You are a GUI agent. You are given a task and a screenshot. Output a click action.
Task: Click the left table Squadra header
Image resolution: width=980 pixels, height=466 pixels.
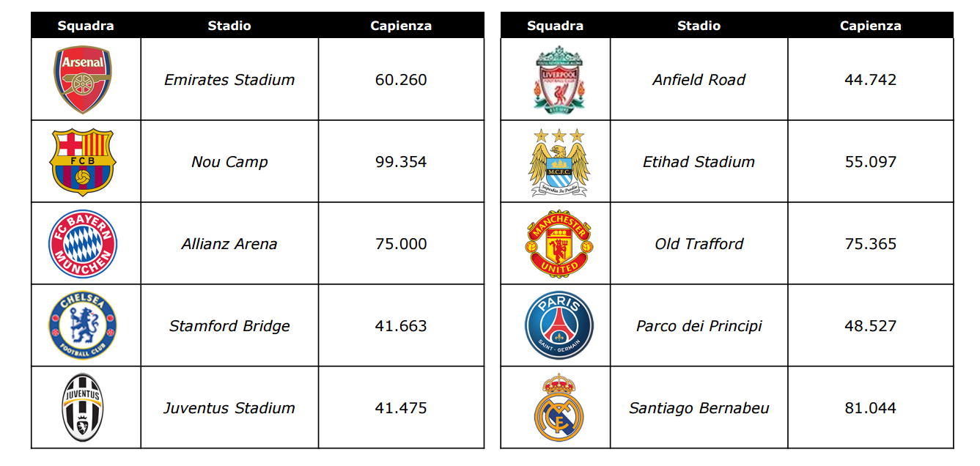86,26
